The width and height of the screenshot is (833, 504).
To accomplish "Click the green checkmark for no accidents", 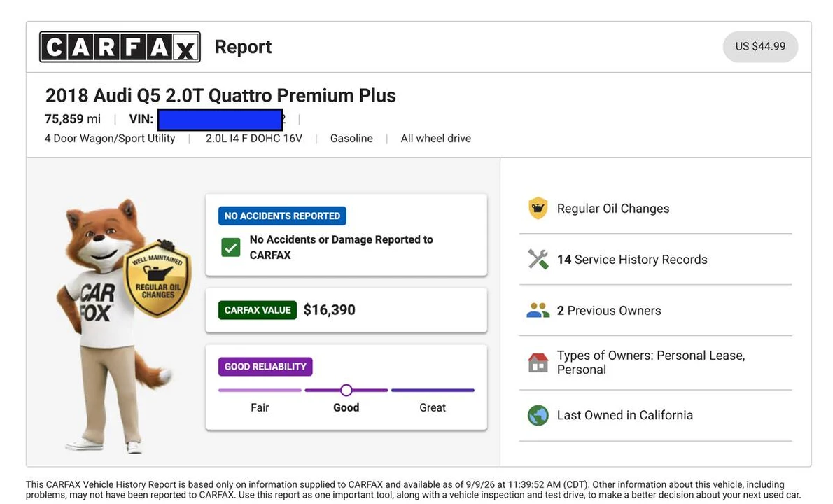I will pos(230,248).
